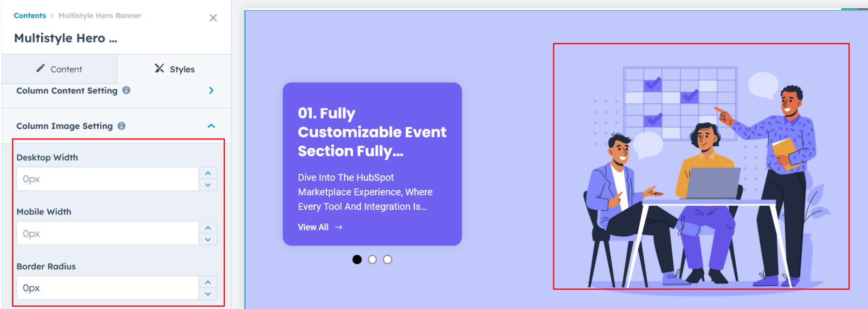Click the team meeting illustration image
Viewport: 868px width, 309px height.
(701, 167)
